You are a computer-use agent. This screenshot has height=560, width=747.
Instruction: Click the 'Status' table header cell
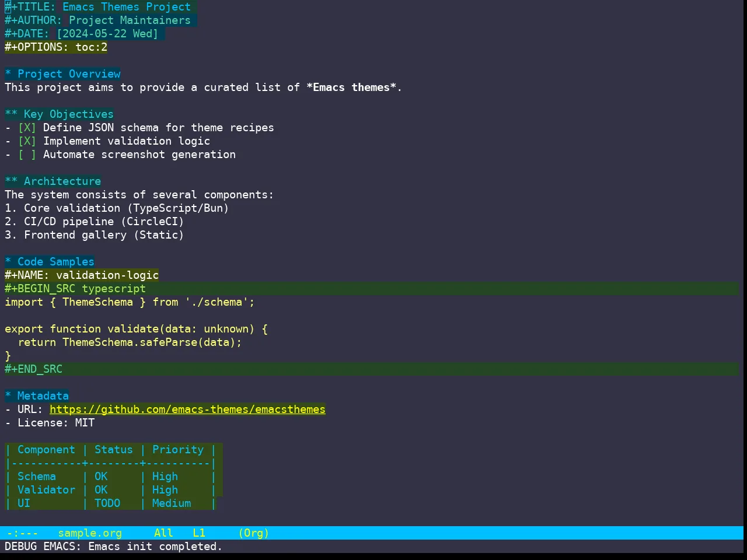tap(114, 450)
